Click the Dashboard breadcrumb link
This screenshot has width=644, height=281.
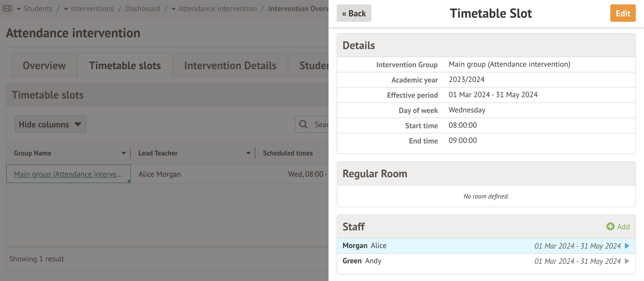(143, 9)
